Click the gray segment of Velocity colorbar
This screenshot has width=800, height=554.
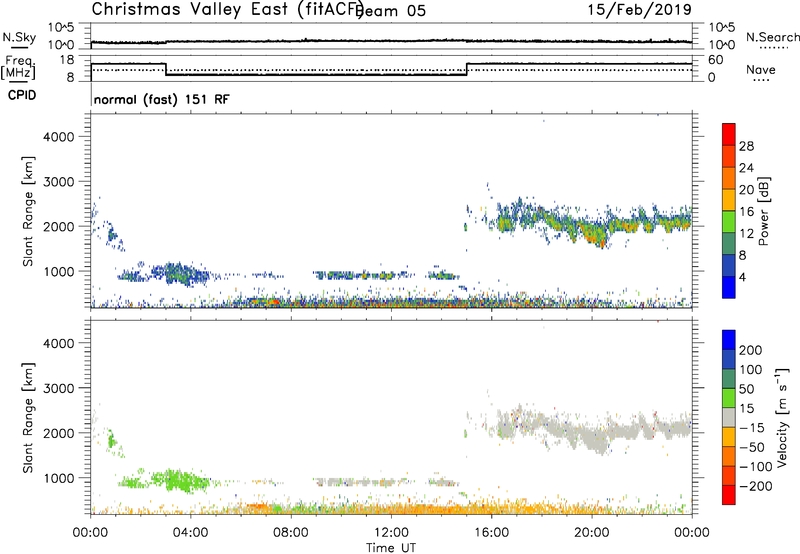coord(729,418)
